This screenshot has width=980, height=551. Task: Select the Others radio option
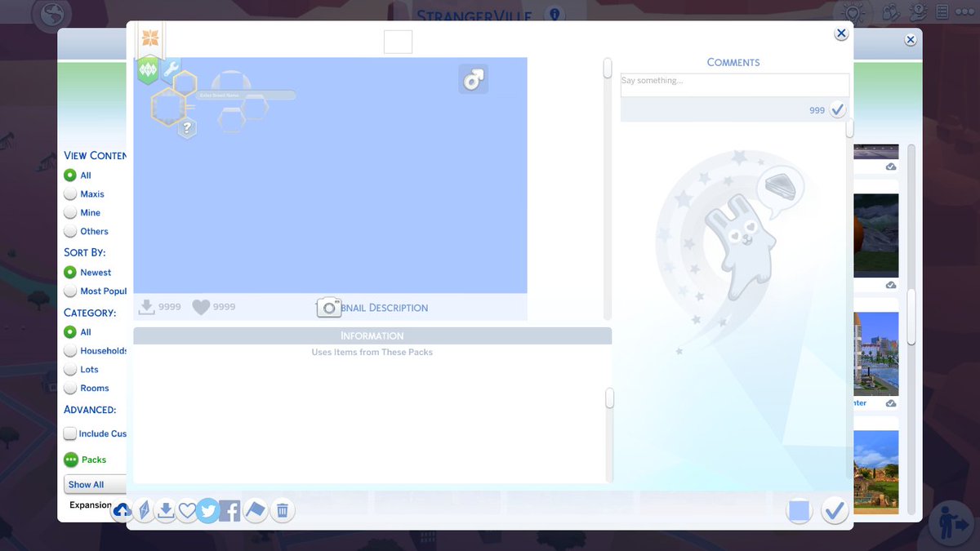click(x=70, y=231)
